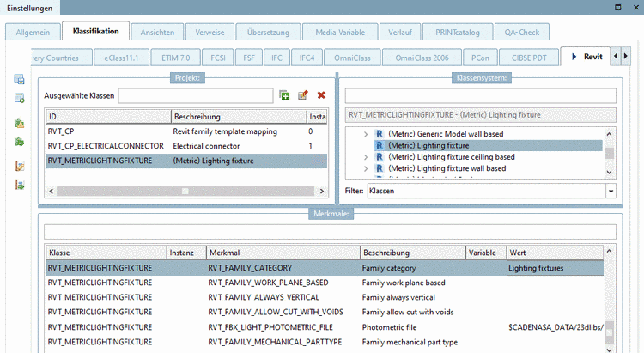This screenshot has height=353, width=644.
Task: Open the Verweise tab
Action: (210, 33)
